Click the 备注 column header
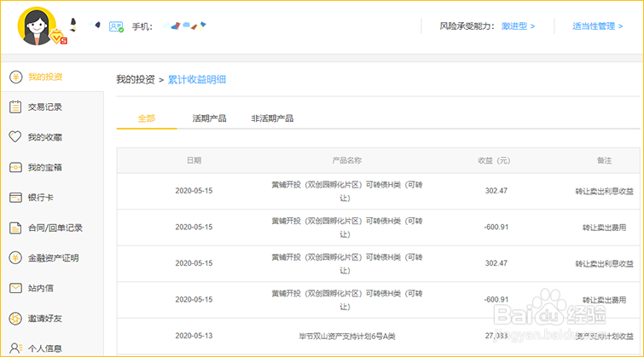This screenshot has height=357, width=644. tap(604, 160)
